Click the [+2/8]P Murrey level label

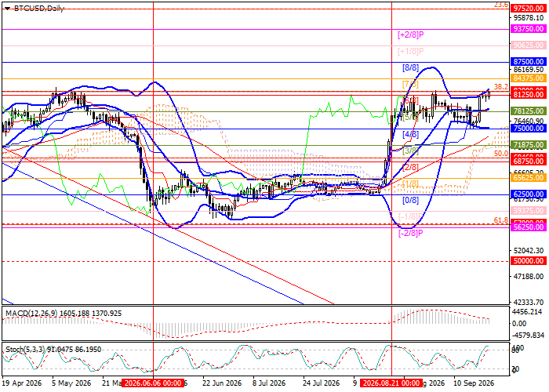point(411,34)
